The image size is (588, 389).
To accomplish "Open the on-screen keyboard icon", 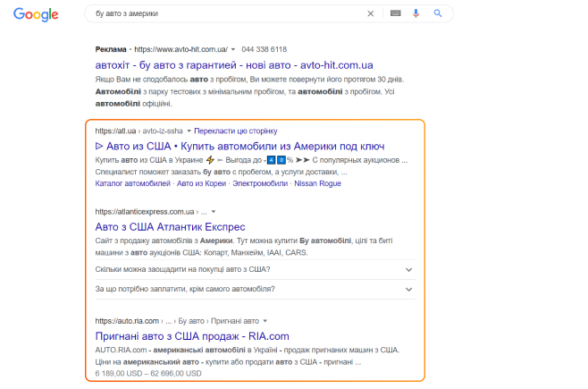I will 396,13.
